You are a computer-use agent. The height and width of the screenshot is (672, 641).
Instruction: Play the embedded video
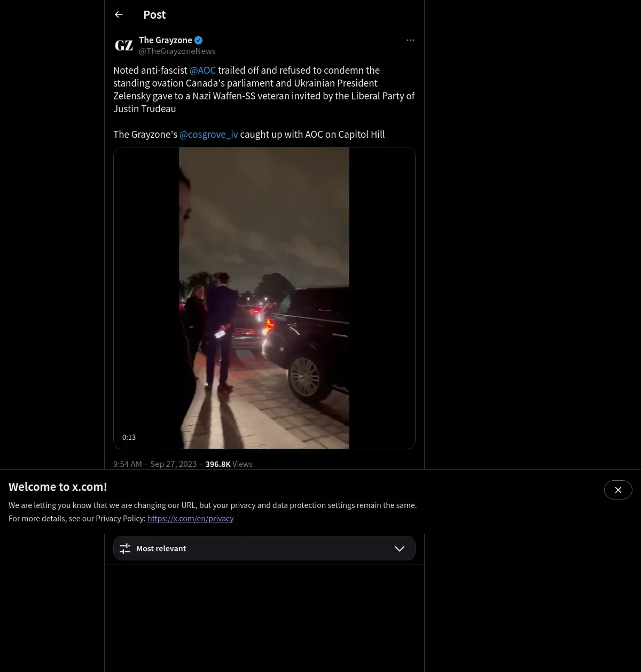[264, 298]
